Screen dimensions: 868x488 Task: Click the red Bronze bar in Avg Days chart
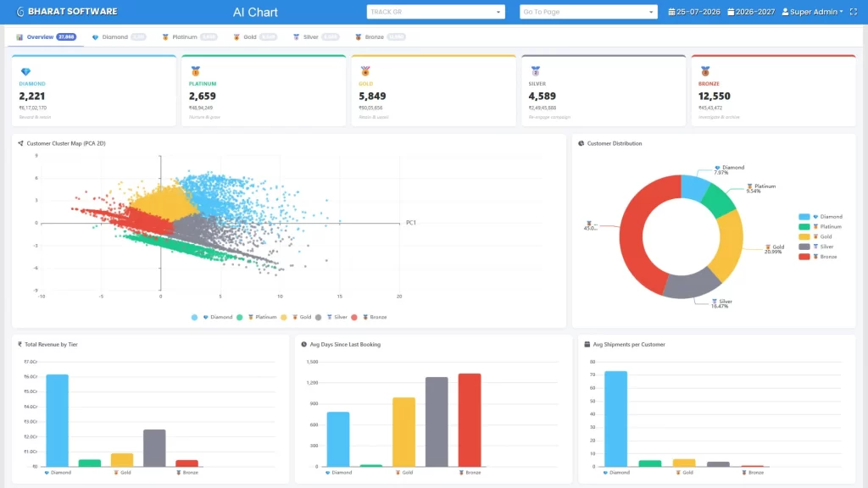pos(470,420)
